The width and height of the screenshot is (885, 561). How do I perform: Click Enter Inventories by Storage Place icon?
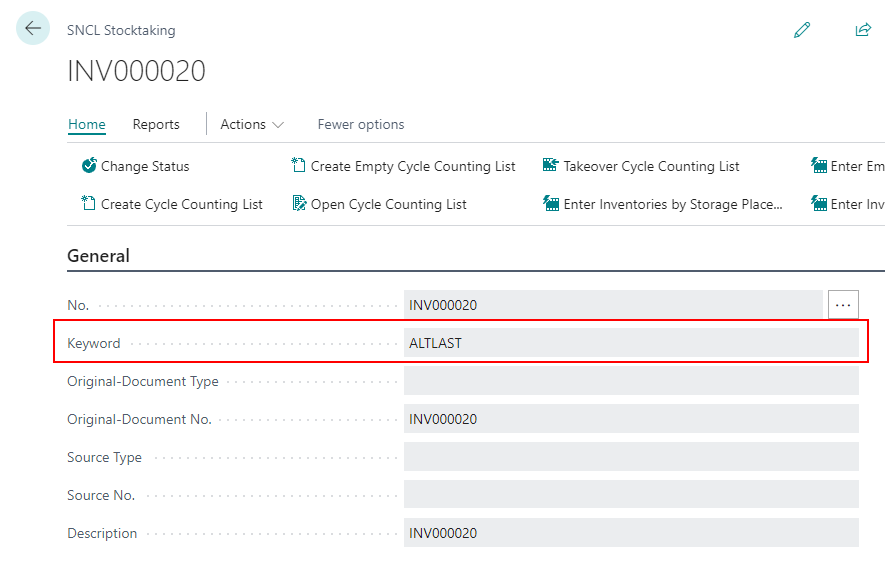click(x=550, y=203)
